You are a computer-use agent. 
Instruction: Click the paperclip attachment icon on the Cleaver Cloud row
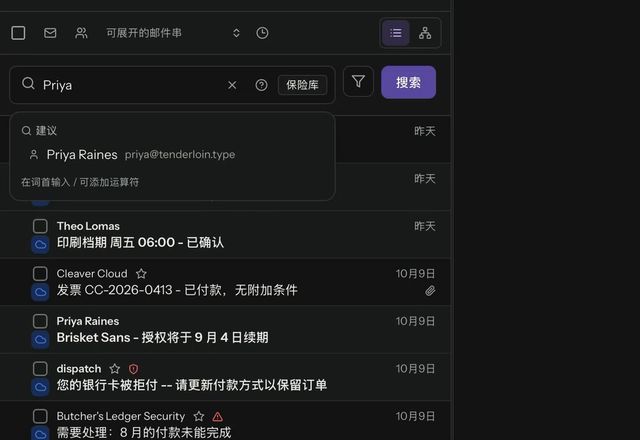pos(430,291)
